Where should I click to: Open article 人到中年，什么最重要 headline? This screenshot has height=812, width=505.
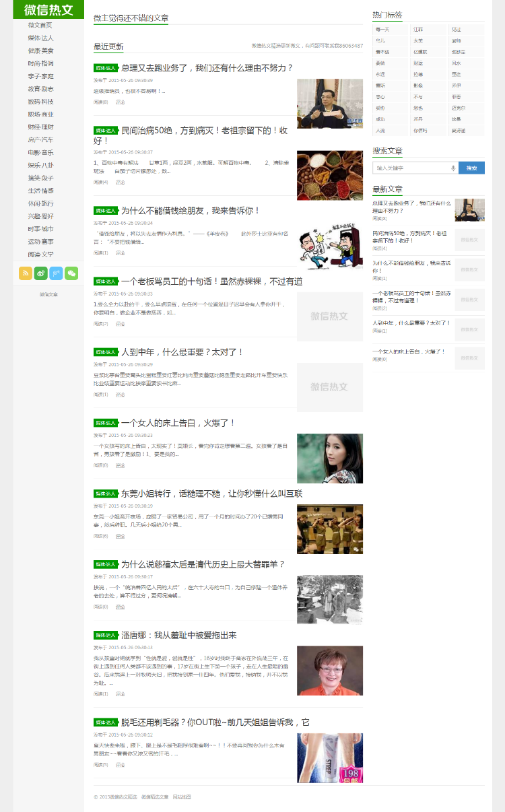click(182, 352)
